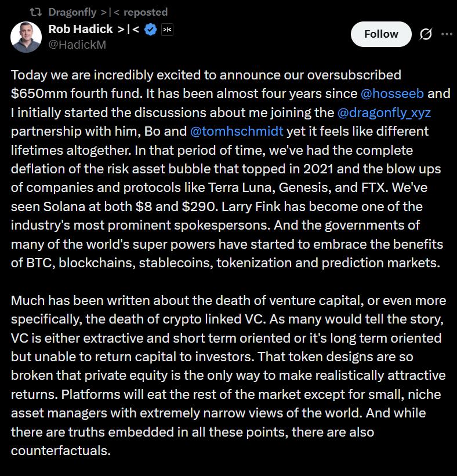Open the @tomhschmidt mention profile
457x476 pixels.
point(238,131)
